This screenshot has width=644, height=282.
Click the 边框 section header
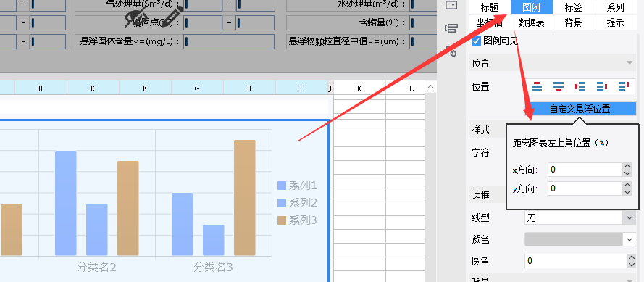480,196
